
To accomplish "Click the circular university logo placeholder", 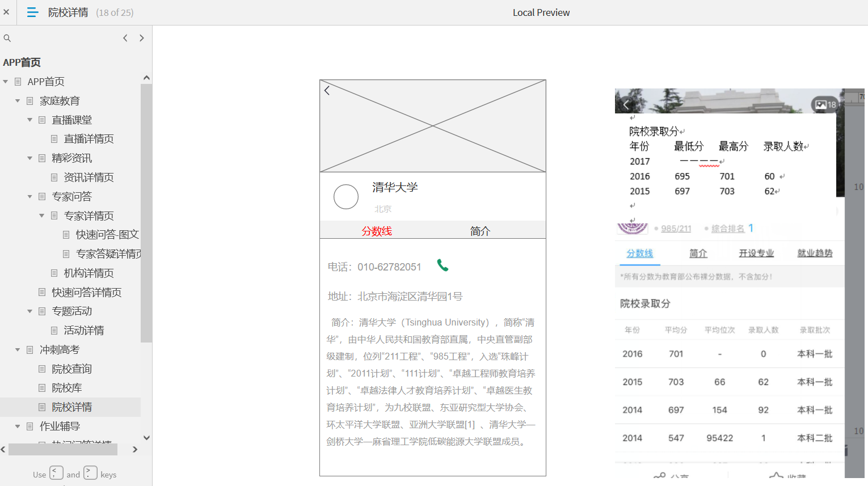I will pyautogui.click(x=346, y=197).
